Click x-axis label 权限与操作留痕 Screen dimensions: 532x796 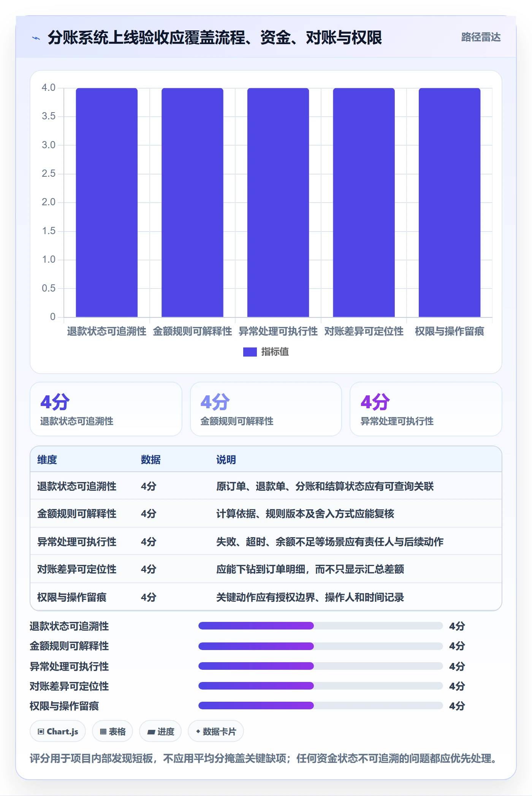(x=450, y=331)
